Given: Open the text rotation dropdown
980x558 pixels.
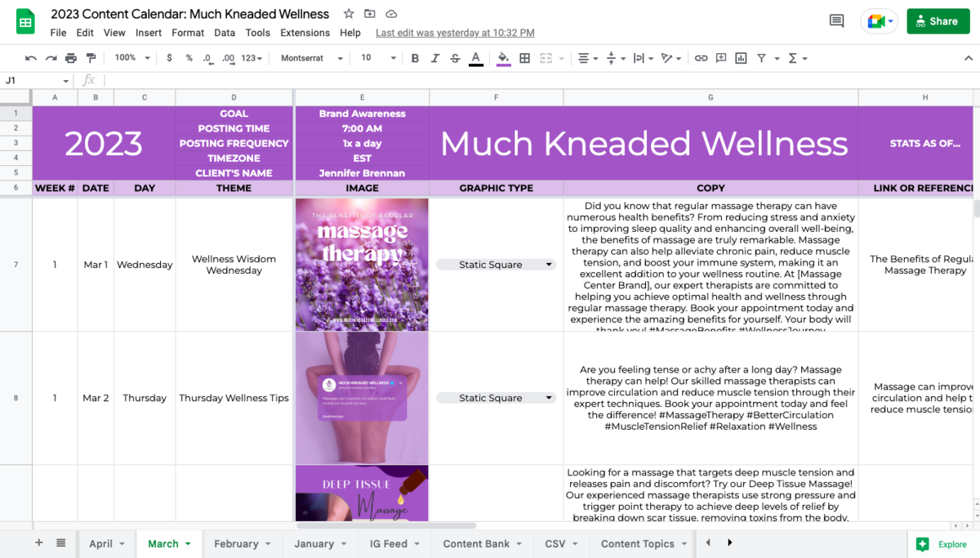Looking at the screenshot, I should pos(670,58).
